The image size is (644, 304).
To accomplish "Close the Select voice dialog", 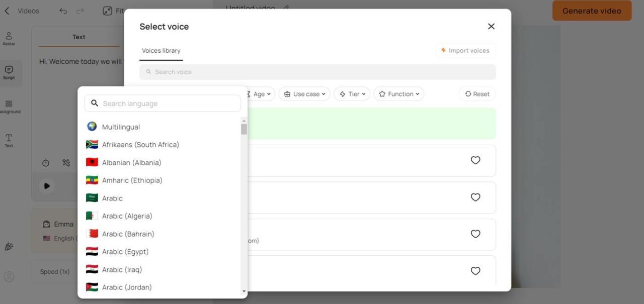I will click(x=491, y=26).
